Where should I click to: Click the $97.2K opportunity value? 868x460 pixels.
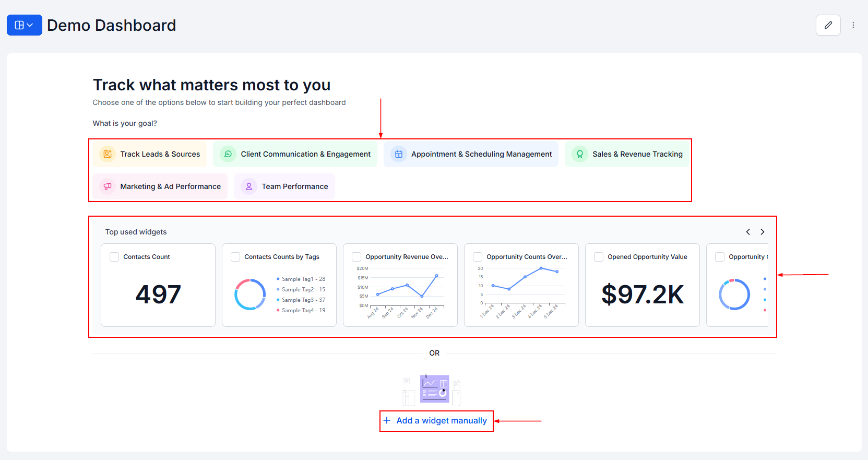click(x=643, y=294)
